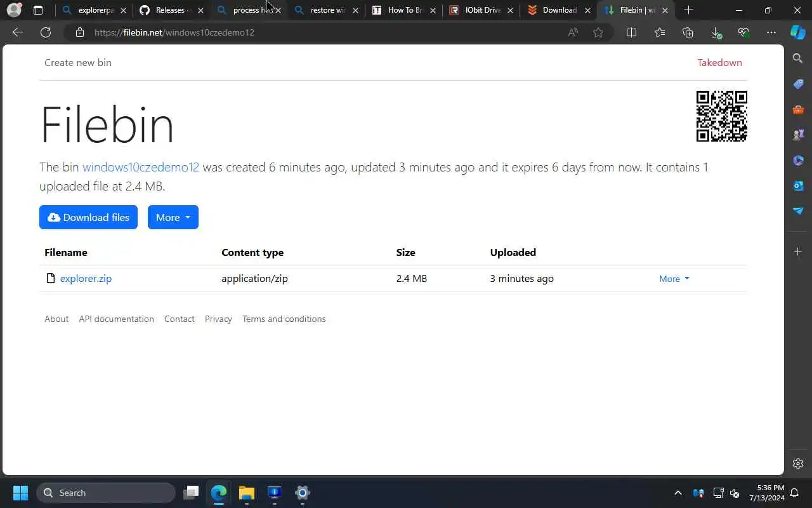The width and height of the screenshot is (812, 508).
Task: Click Create new bin link
Action: 78,62
